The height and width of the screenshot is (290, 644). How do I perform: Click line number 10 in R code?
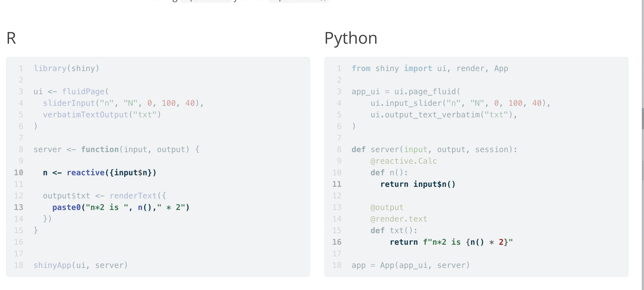[19, 173]
